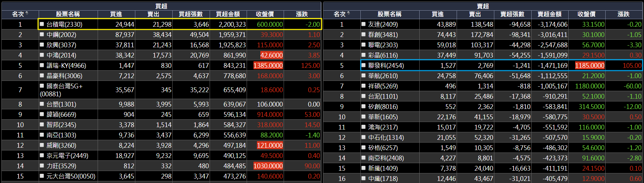Select the checkbox for 聯發科(2454)
This screenshot has width=644, height=183.
(363, 65)
